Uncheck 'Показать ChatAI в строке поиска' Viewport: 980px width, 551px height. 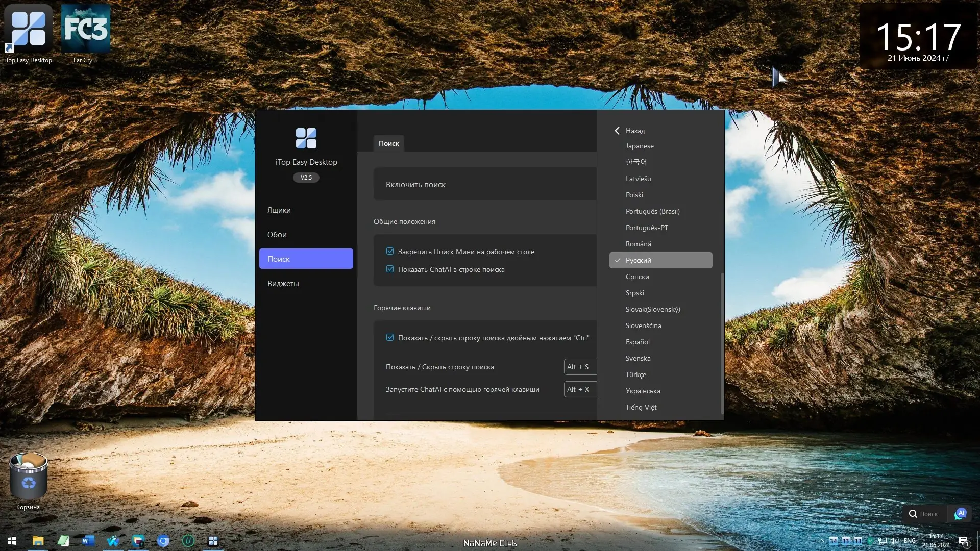coord(390,269)
